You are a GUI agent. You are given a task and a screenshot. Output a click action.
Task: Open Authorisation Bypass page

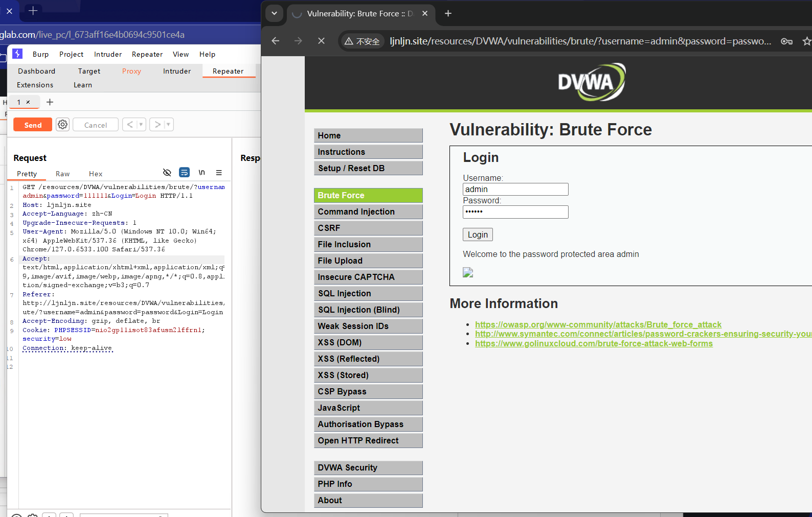point(368,424)
